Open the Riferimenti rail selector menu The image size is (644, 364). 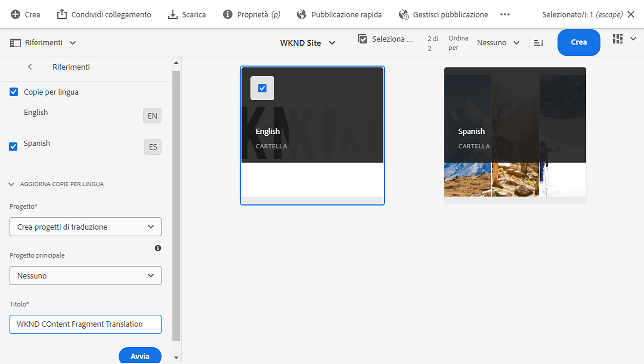(43, 43)
